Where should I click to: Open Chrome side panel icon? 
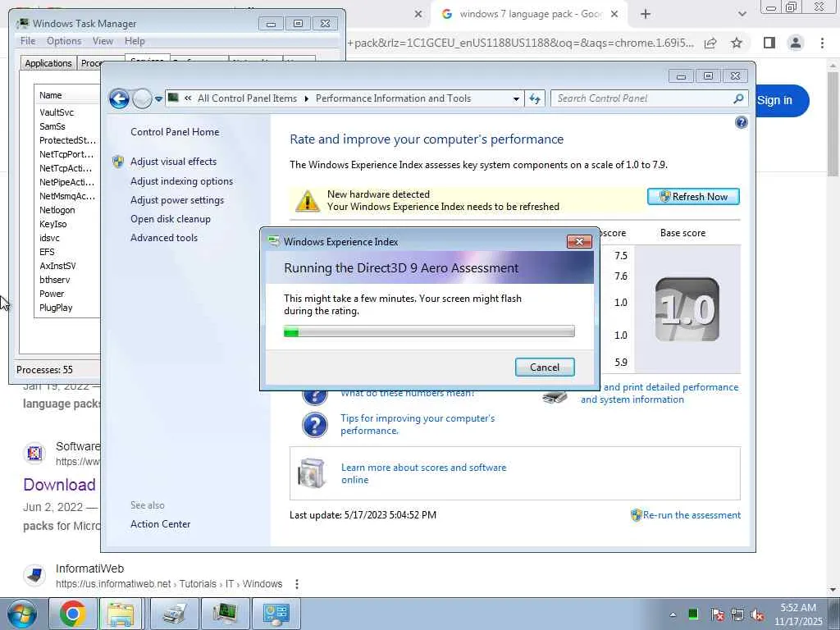[x=769, y=43]
